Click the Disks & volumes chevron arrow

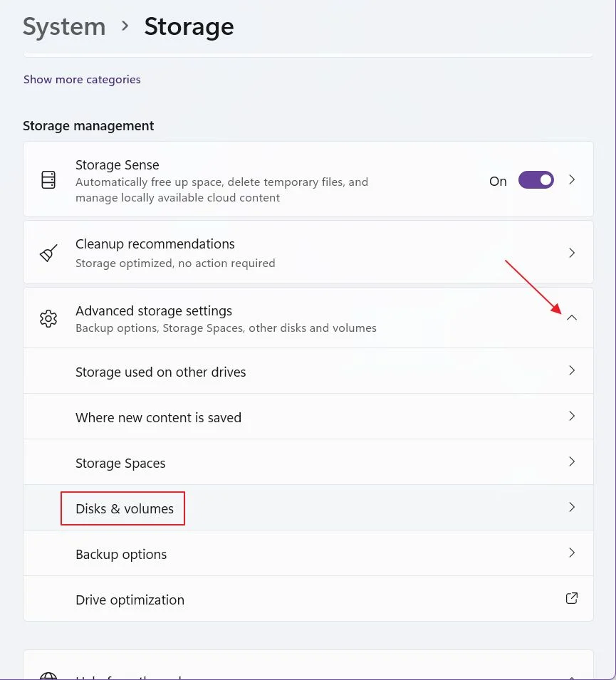[x=572, y=507]
